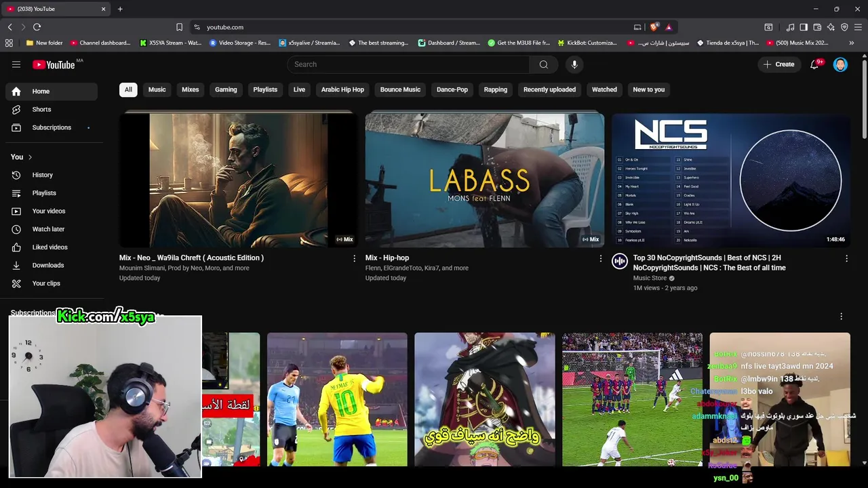Go to Home in the sidebar

click(52, 91)
